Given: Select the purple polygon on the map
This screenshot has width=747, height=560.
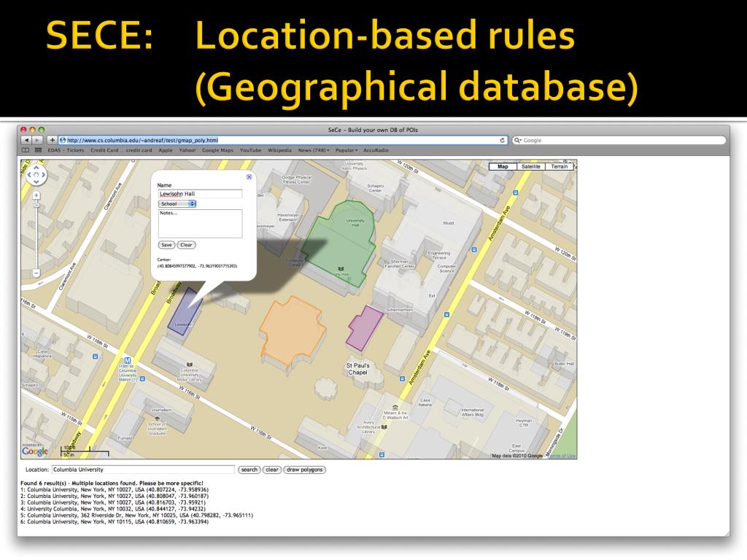Looking at the screenshot, I should (x=365, y=328).
